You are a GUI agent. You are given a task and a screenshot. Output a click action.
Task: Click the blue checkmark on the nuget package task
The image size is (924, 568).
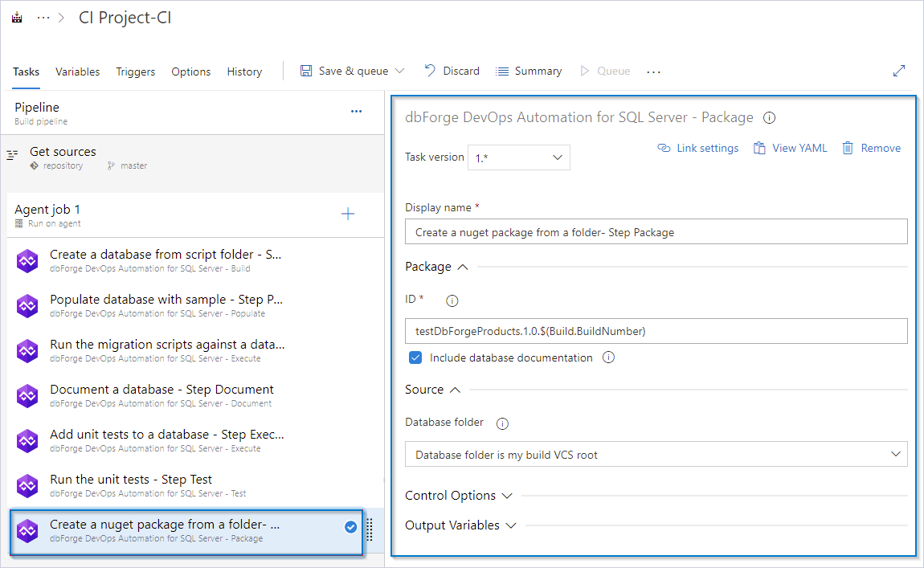(x=350, y=527)
